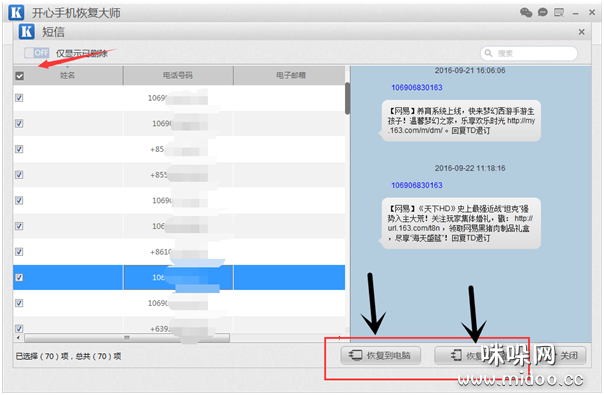Click the horizontal scrollbar thumb under list
This screenshot has height=395, width=604.
pyautogui.click(x=127, y=338)
